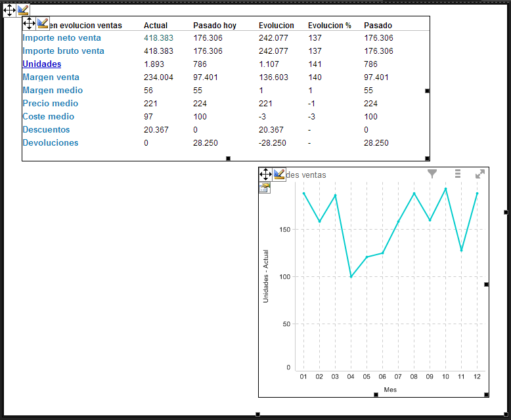Click the Devoluciones row label

pyautogui.click(x=50, y=143)
